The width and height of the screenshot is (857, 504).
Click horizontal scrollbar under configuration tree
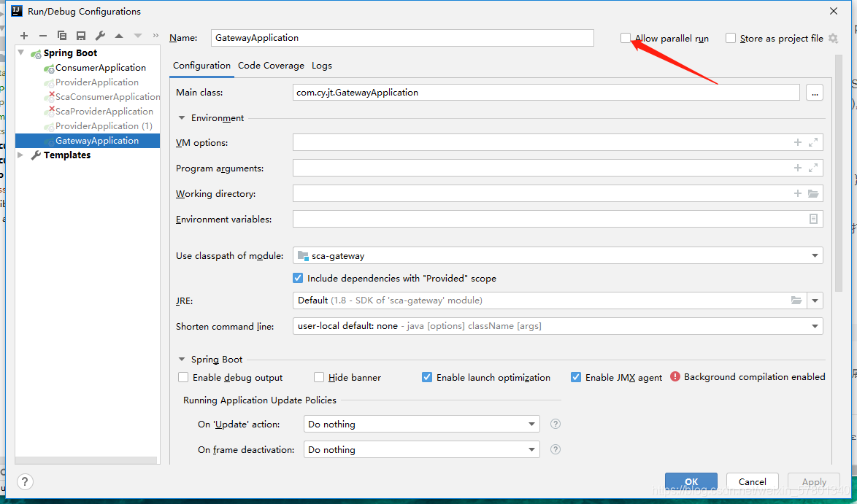click(86, 461)
